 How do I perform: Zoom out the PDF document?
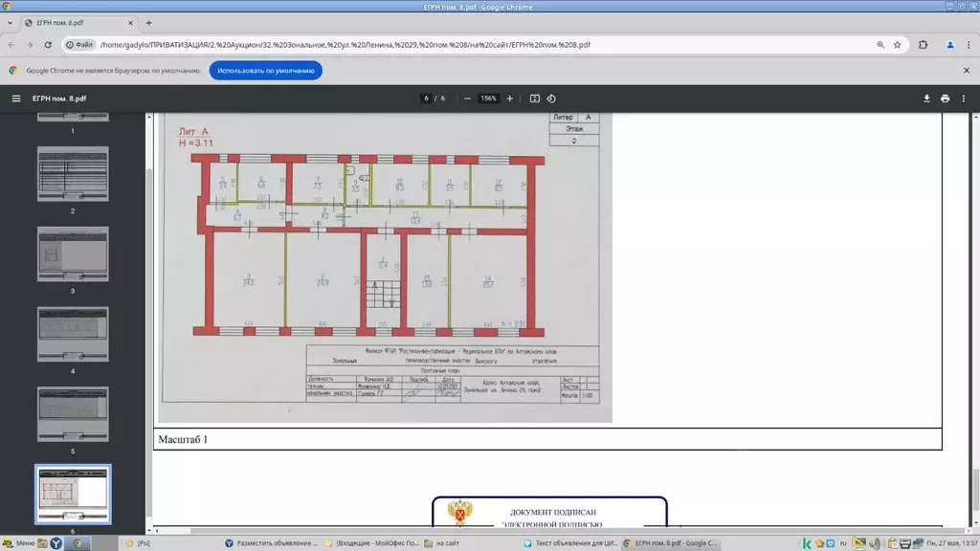click(x=467, y=99)
